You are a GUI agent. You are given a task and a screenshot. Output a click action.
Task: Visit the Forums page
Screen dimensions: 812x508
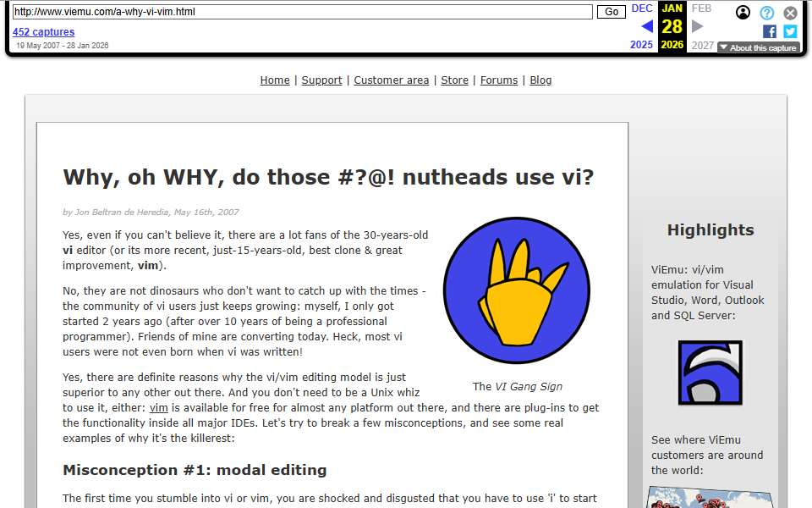(499, 80)
